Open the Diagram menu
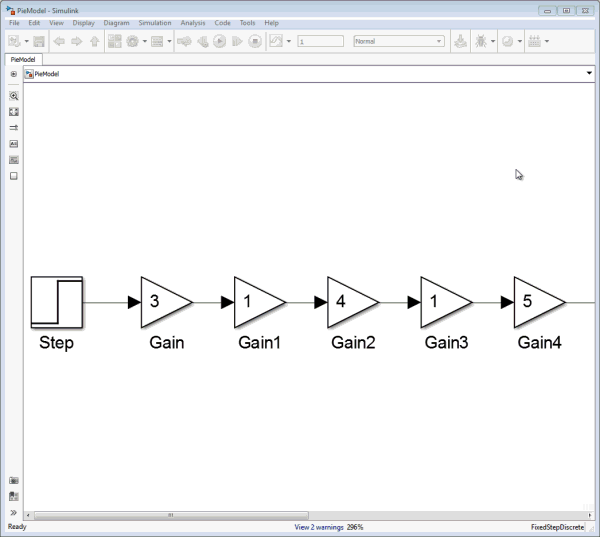Screen dimensions: 600x537 click(116, 22)
